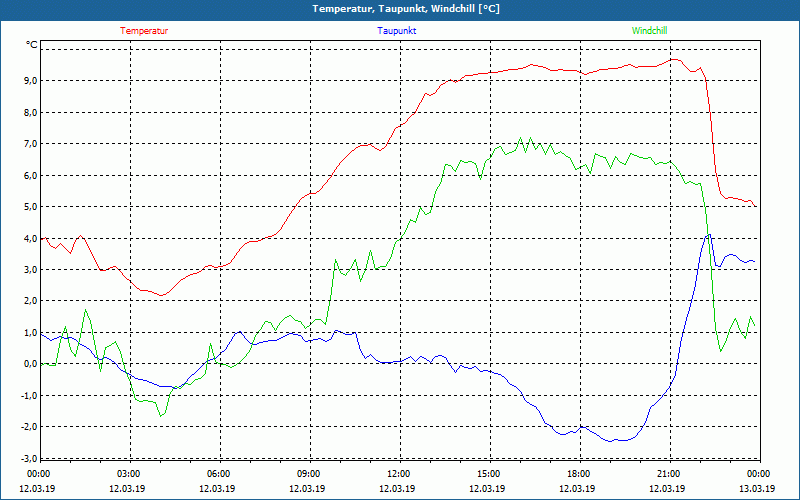The image size is (800, 500).
Task: Click the blue Taupunkt legend label
Action: [396, 31]
